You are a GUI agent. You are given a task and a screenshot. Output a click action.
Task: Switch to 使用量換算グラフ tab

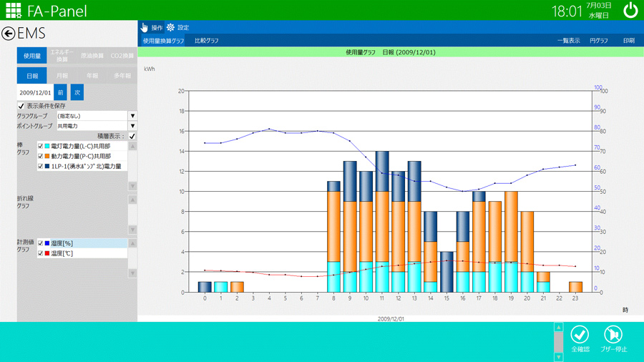click(163, 41)
